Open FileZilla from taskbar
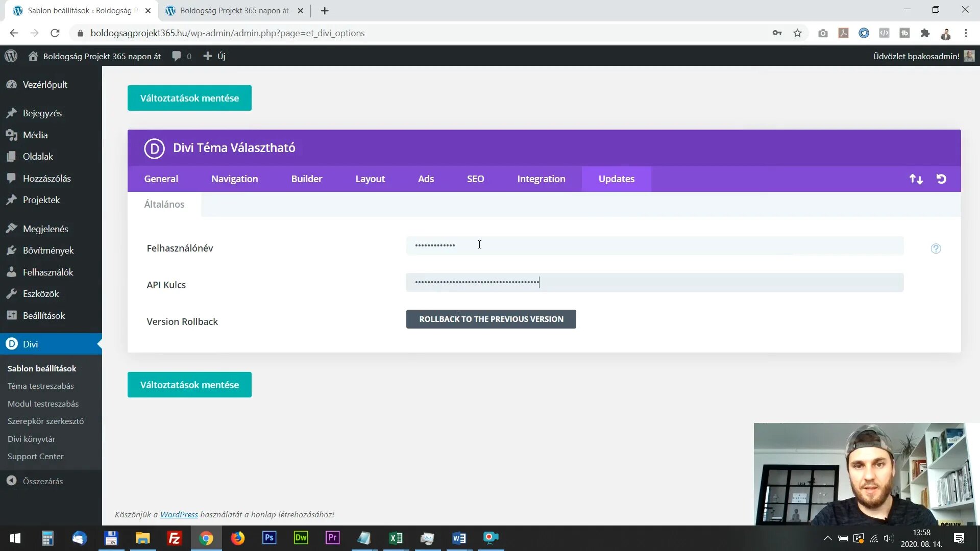980x551 pixels. coord(175,538)
